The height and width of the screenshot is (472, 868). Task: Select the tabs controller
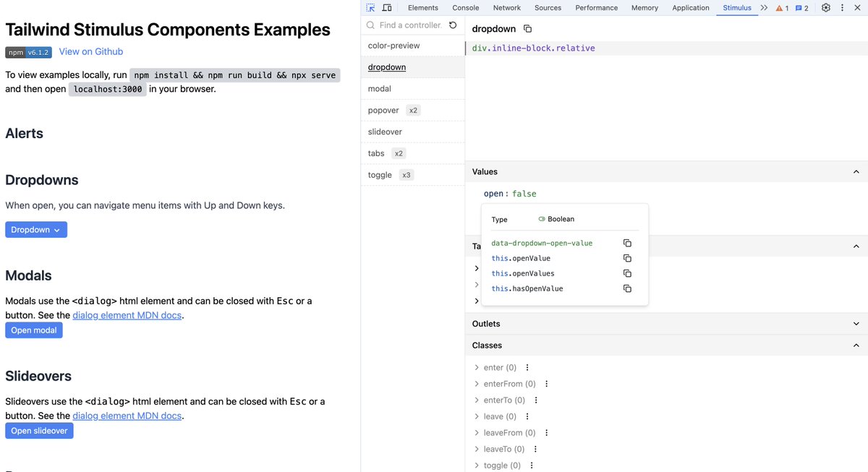click(413, 153)
